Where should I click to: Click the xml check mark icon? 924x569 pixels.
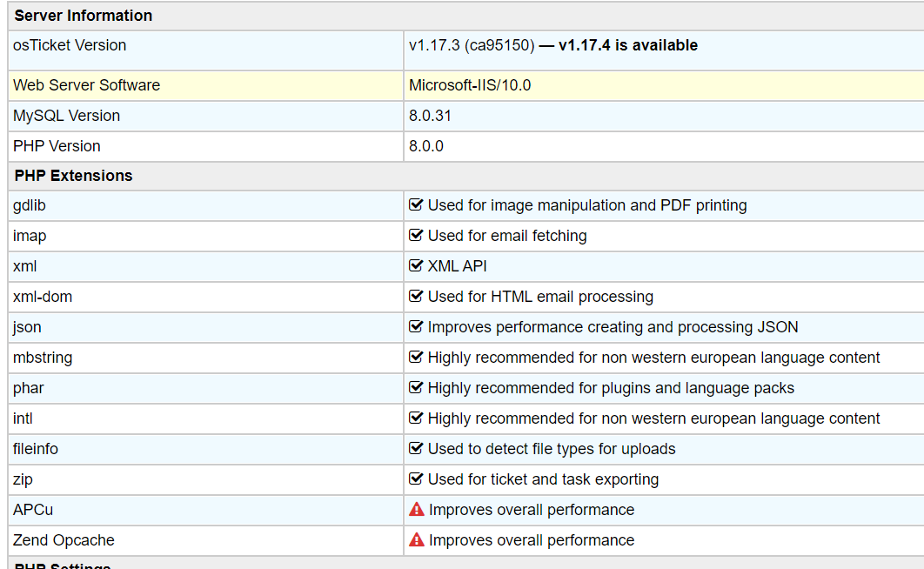click(416, 266)
